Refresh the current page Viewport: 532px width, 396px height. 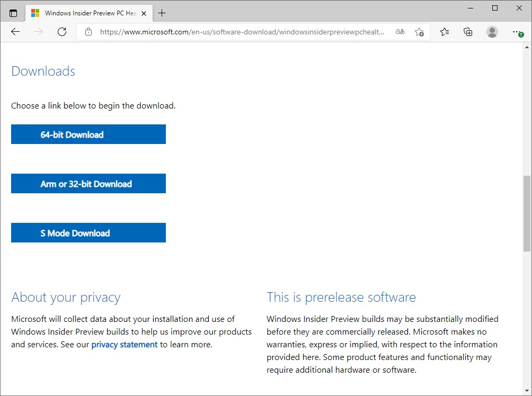62,32
